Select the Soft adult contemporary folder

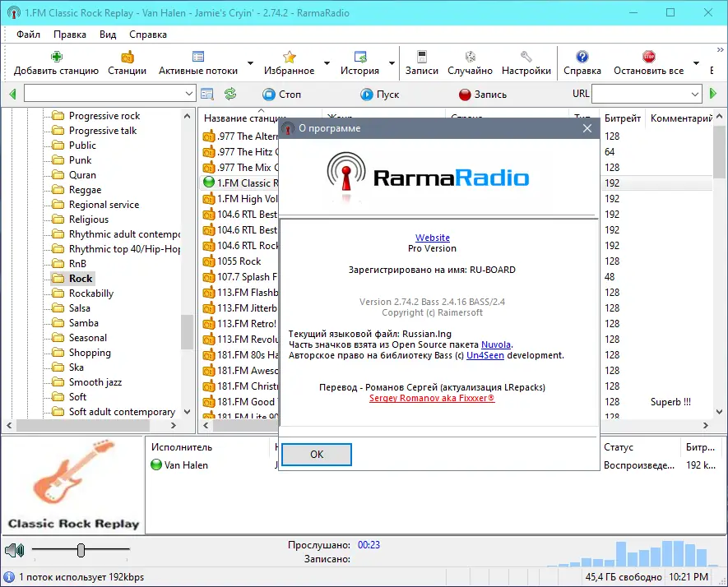click(114, 412)
